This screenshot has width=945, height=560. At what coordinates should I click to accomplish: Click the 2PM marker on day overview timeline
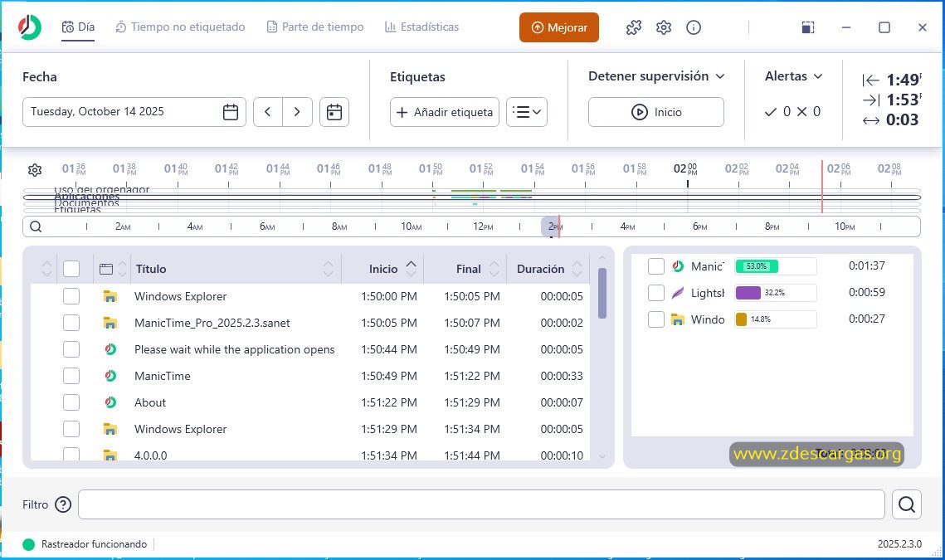(x=555, y=226)
